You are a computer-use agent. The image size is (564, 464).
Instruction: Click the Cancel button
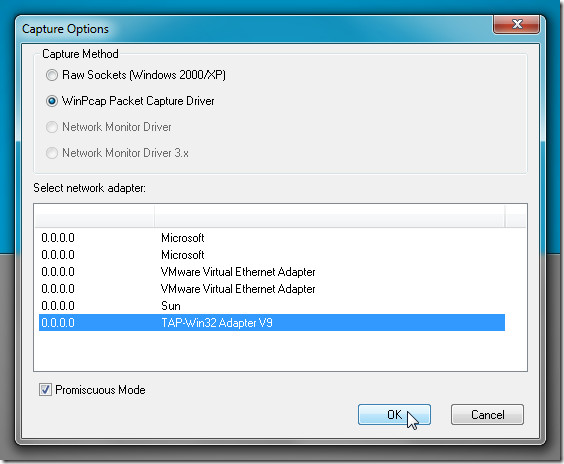coord(487,414)
